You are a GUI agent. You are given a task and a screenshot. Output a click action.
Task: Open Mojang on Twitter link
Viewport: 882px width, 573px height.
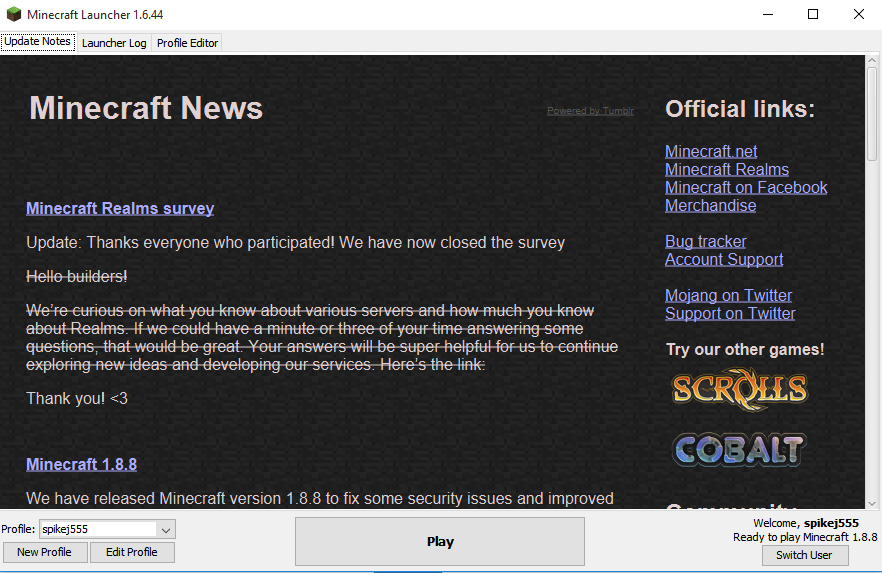click(728, 295)
